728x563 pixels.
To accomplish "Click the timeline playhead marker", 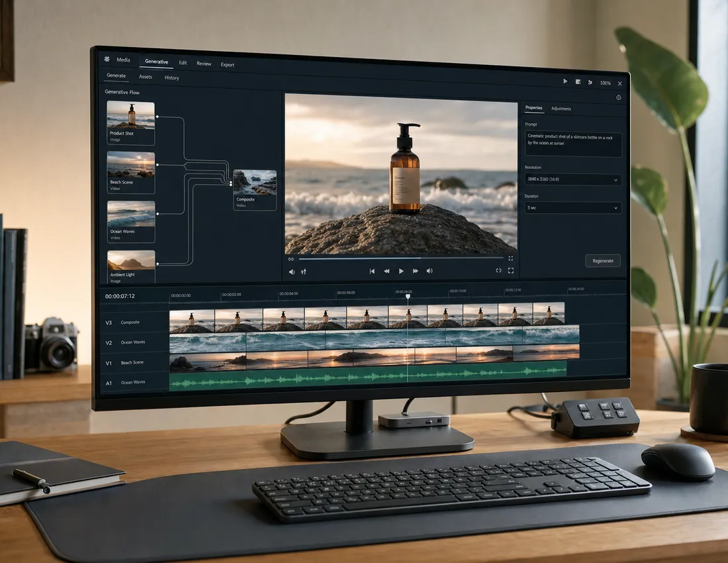I will click(x=408, y=296).
